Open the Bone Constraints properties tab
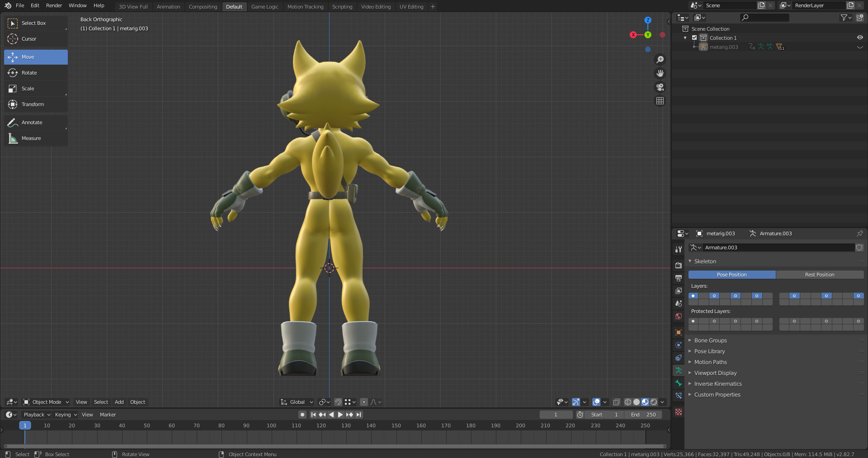The height and width of the screenshot is (458, 868). coord(678,396)
